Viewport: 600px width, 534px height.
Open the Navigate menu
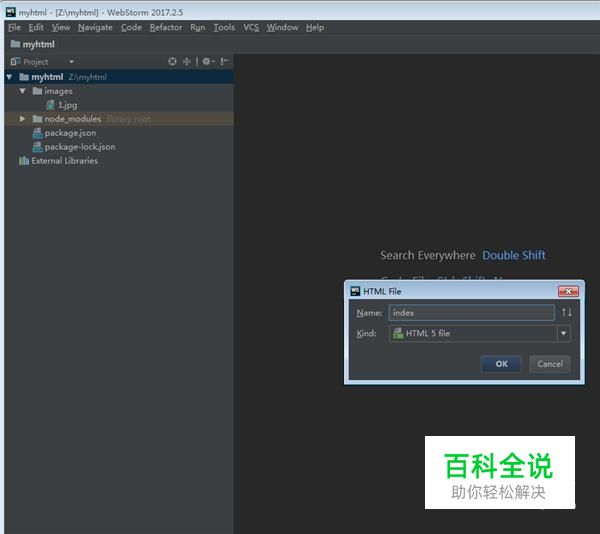click(95, 28)
